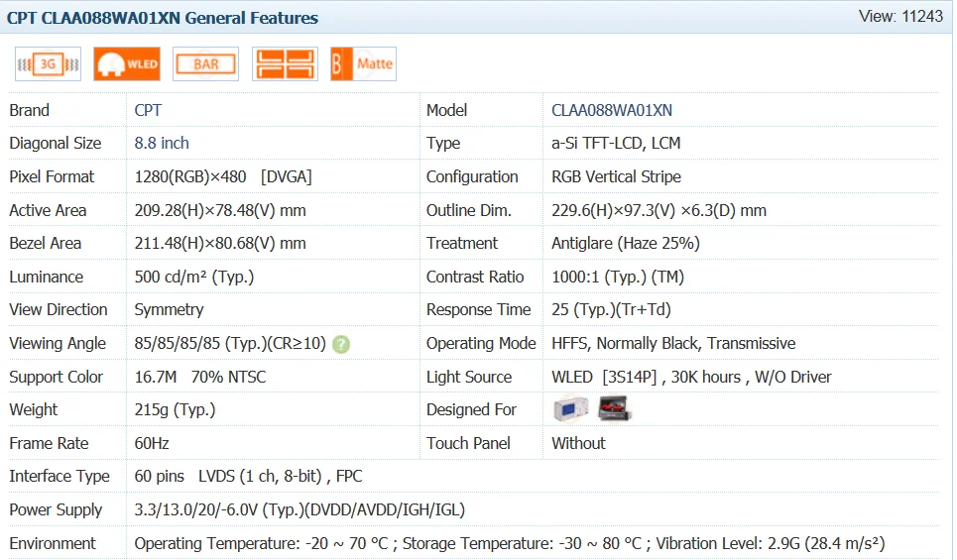Click the pixel format value 1280(RGB)×480 [DVGA]
Viewport: 957px width, 560px height.
[223, 176]
